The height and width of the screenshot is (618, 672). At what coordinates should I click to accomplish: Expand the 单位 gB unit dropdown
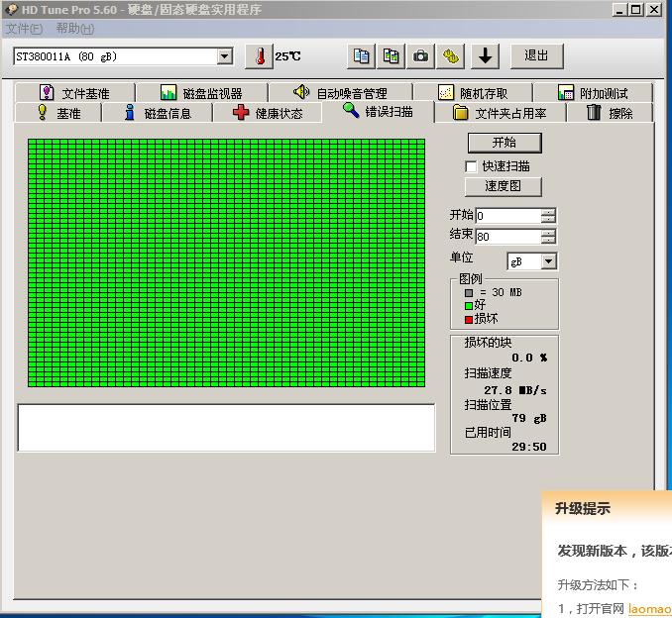[x=548, y=261]
